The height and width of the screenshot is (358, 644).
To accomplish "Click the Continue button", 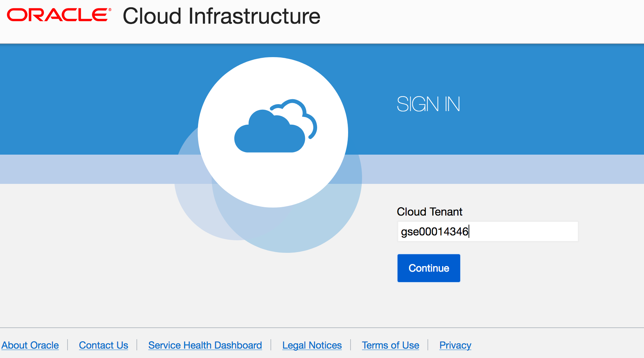I will click(x=429, y=268).
